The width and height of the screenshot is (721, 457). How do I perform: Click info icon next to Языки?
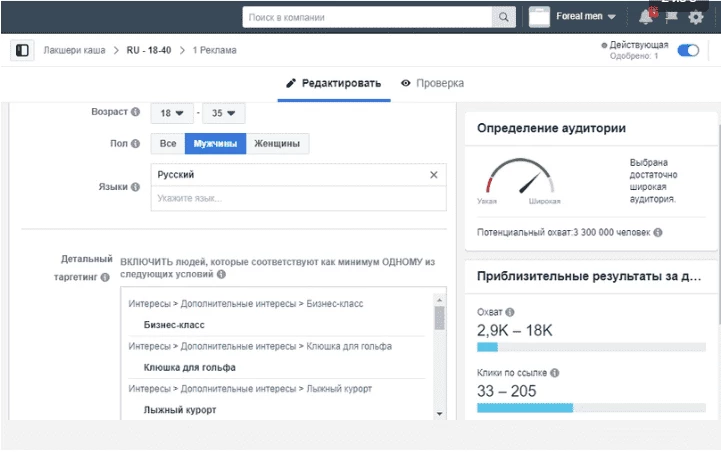point(135,187)
